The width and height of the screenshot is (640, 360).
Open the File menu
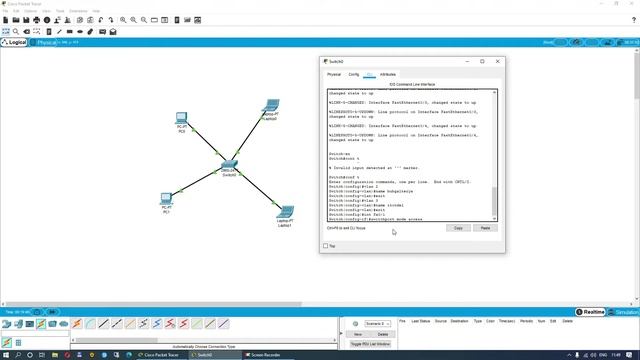5,11
